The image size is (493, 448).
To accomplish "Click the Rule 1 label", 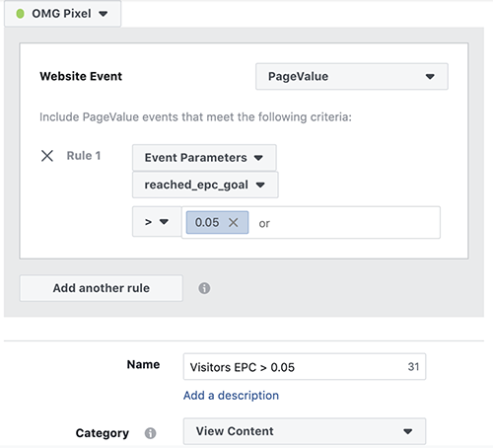I will pos(84,156).
